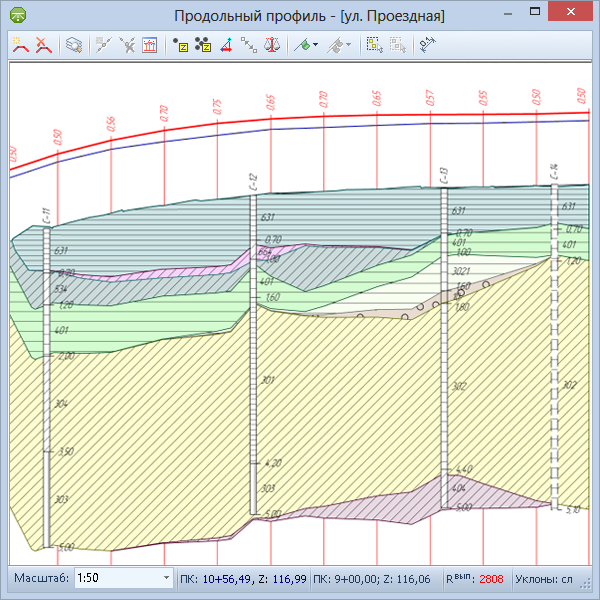Click the radius value 2808 in status bar

[491, 579]
